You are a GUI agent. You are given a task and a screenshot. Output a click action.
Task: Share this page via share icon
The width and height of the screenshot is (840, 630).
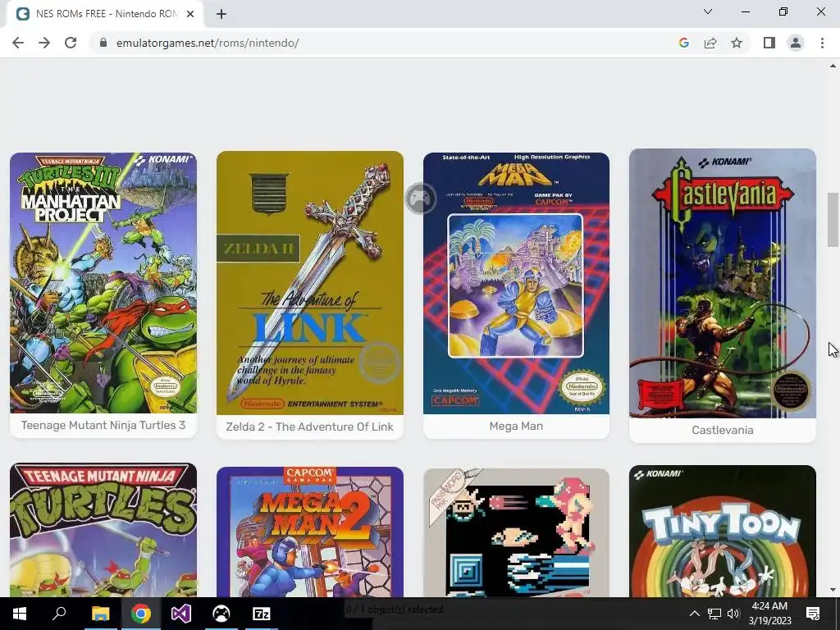click(x=710, y=43)
